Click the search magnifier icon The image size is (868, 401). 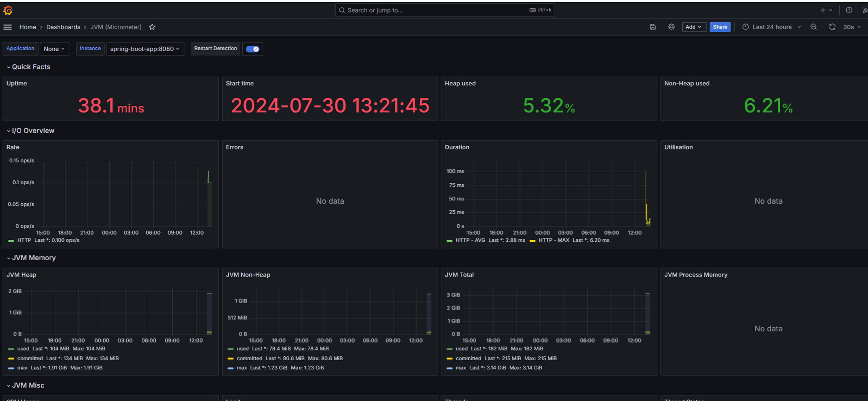point(342,10)
